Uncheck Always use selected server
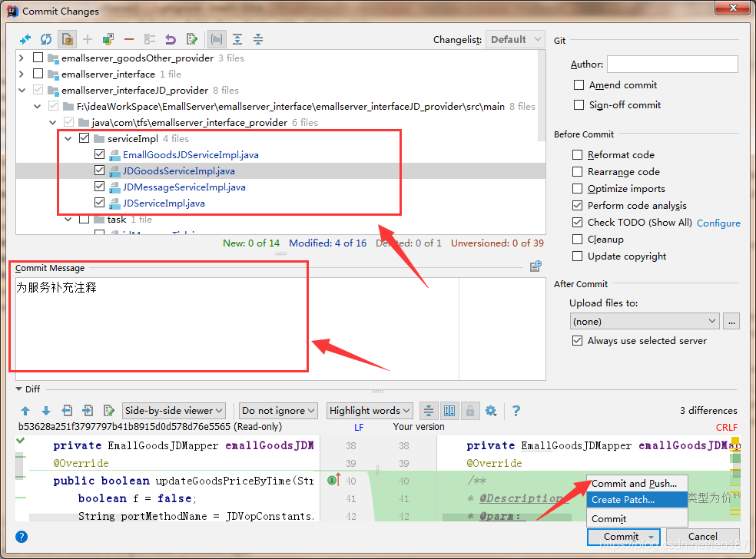 pyautogui.click(x=577, y=341)
